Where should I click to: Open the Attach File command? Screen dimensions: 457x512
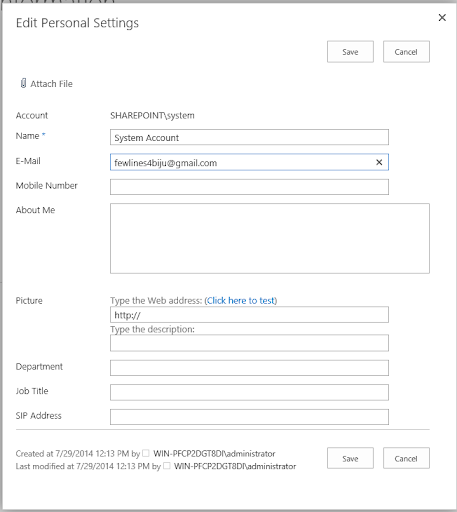[46, 84]
